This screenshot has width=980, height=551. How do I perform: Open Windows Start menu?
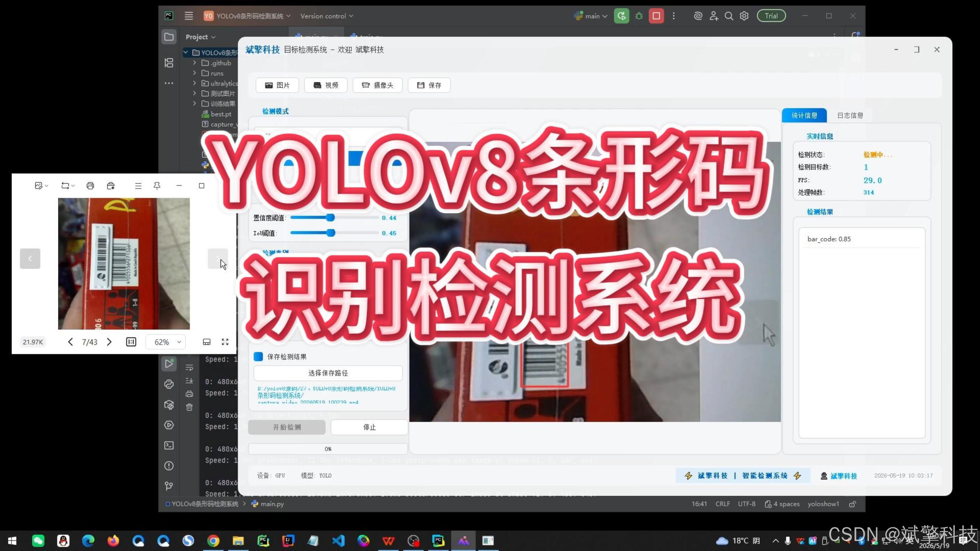[12, 541]
